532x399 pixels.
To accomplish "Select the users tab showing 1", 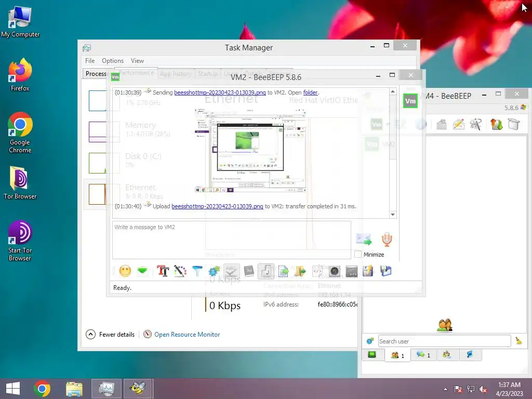I will coord(397,355).
